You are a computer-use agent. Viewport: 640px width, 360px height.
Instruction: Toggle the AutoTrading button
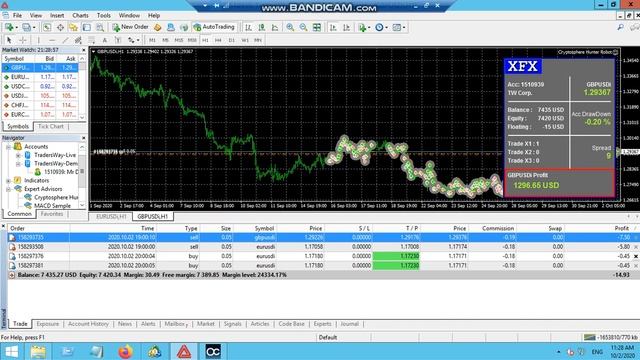pyautogui.click(x=214, y=27)
